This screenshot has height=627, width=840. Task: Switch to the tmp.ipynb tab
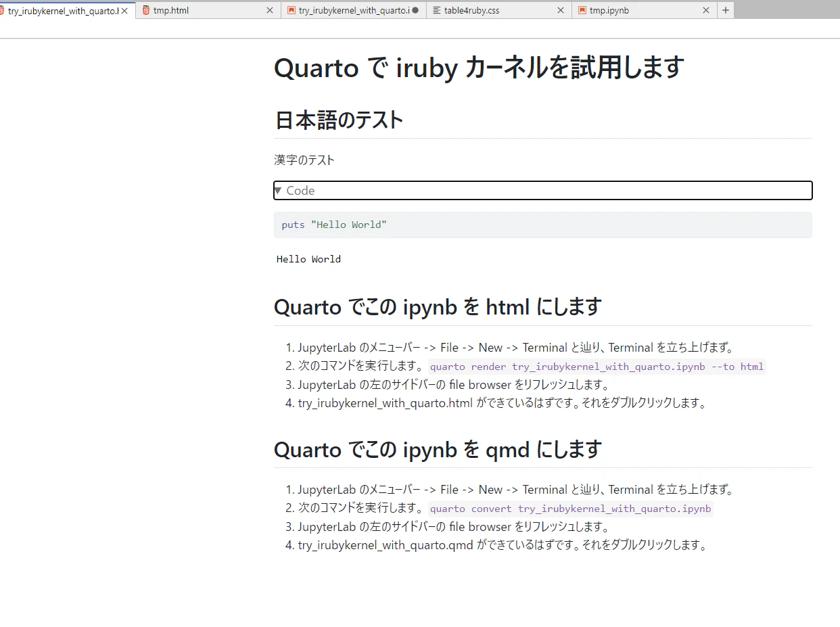click(645, 10)
